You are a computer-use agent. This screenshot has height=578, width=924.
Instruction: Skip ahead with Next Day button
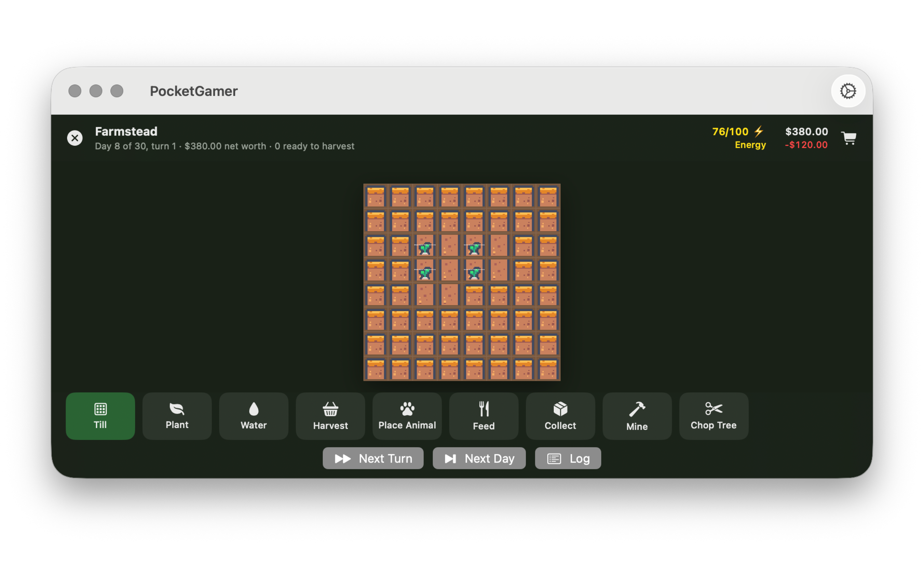(479, 458)
